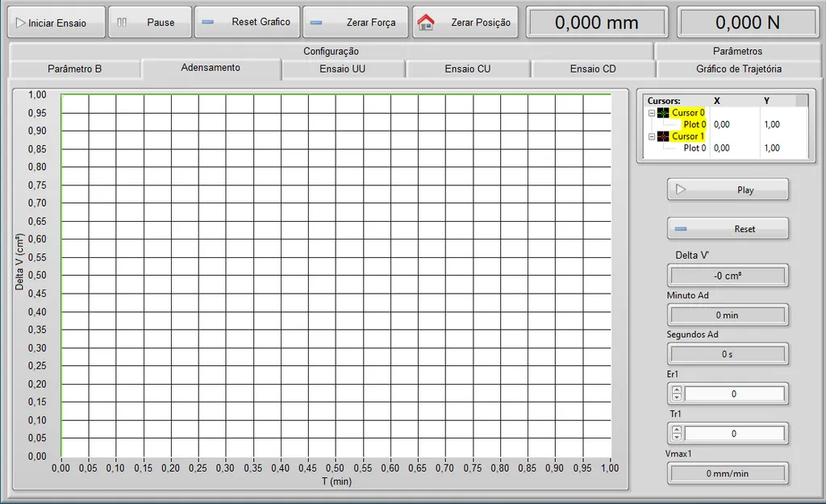The width and height of the screenshot is (826, 504).
Task: Open the Ensaio CU tab
Action: [x=467, y=69]
